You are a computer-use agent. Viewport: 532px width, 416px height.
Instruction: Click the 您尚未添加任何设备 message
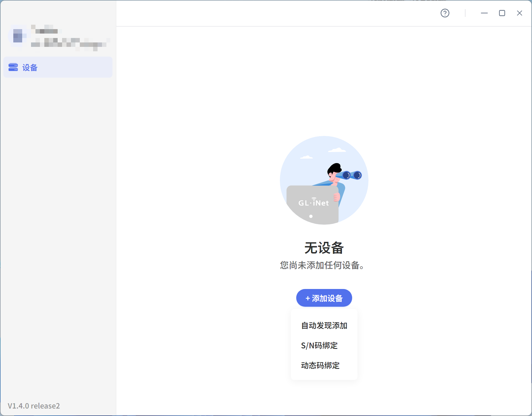pyautogui.click(x=322, y=265)
